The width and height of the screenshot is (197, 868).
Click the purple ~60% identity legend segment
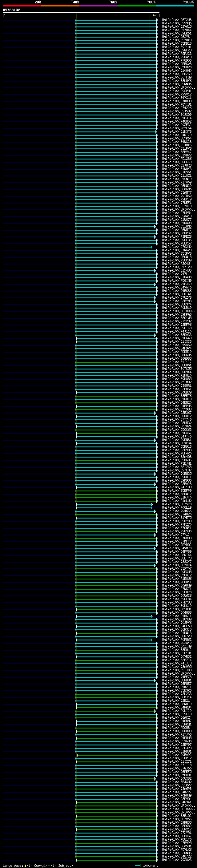click(x=98, y=6)
